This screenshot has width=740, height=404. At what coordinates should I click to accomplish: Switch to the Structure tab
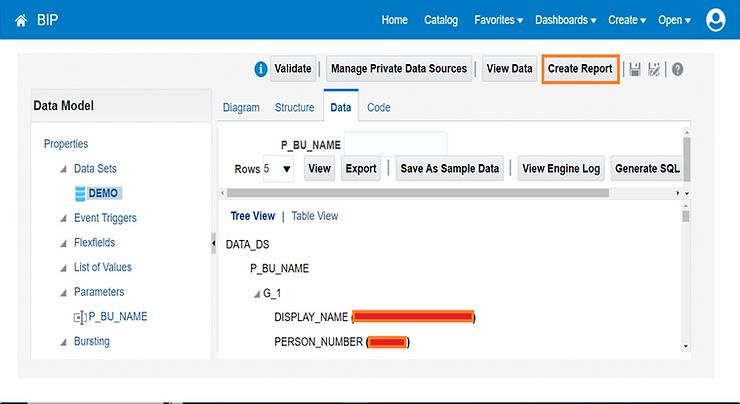pos(294,107)
